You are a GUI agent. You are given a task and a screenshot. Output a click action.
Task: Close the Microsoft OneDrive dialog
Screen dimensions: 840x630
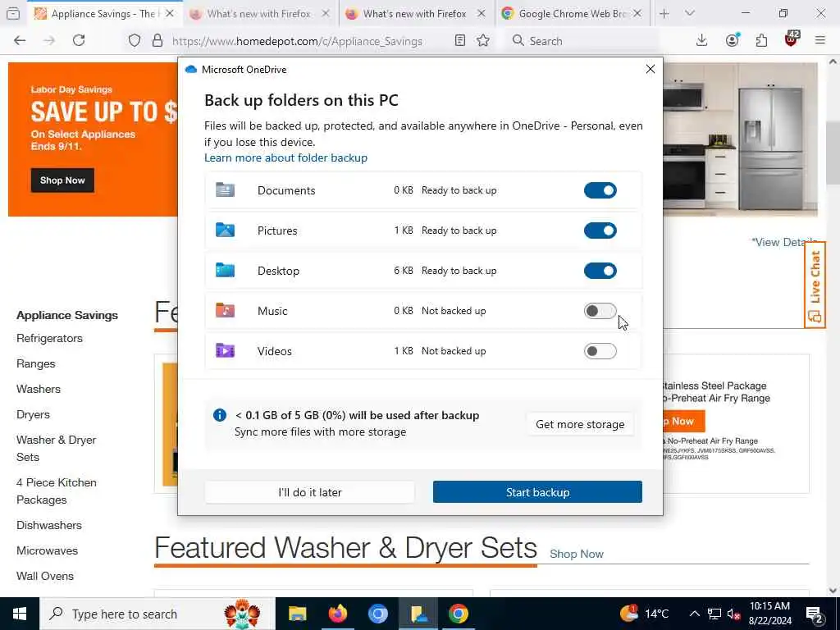click(651, 69)
